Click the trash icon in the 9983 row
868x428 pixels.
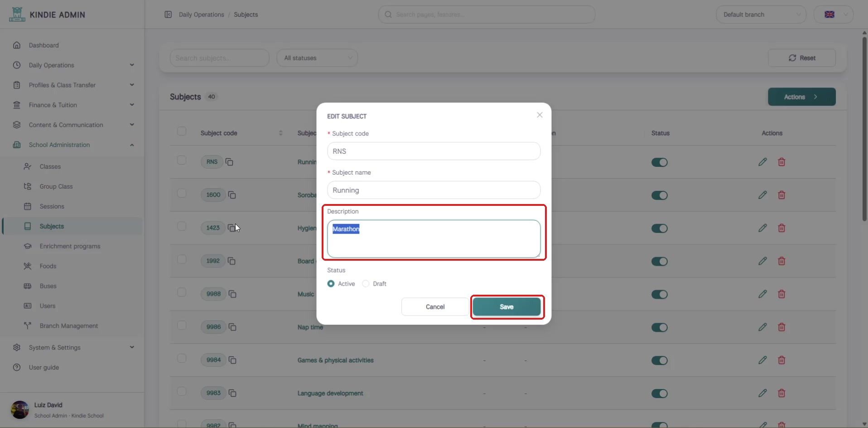point(781,393)
